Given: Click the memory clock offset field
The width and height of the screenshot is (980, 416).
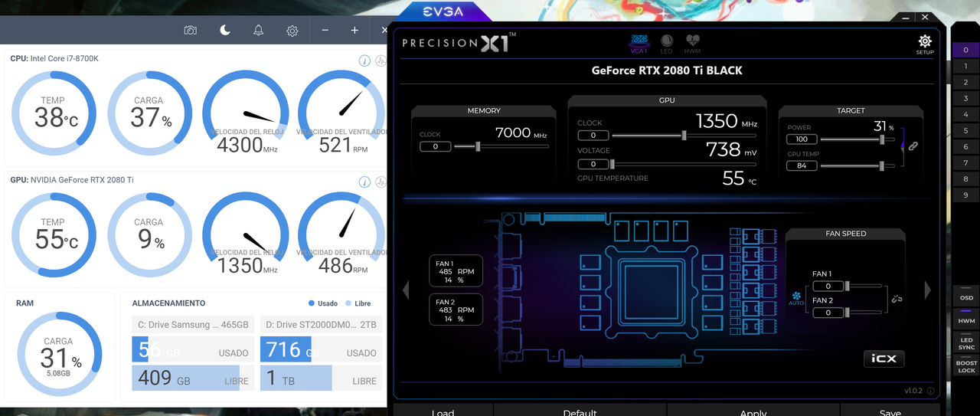Looking at the screenshot, I should tap(436, 146).
